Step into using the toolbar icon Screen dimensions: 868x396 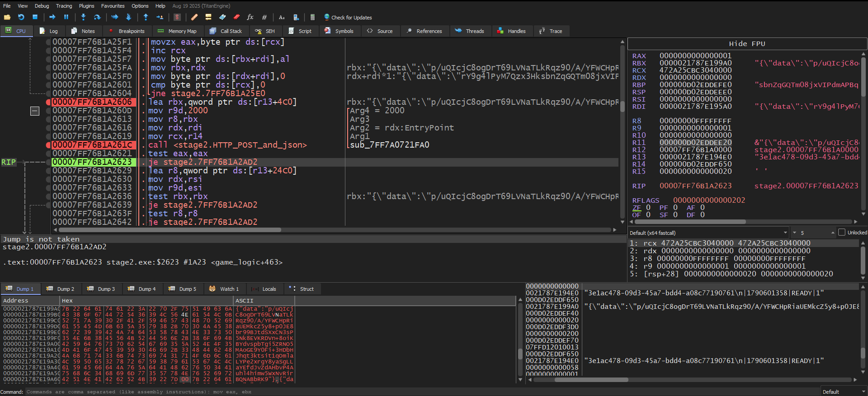(x=83, y=17)
